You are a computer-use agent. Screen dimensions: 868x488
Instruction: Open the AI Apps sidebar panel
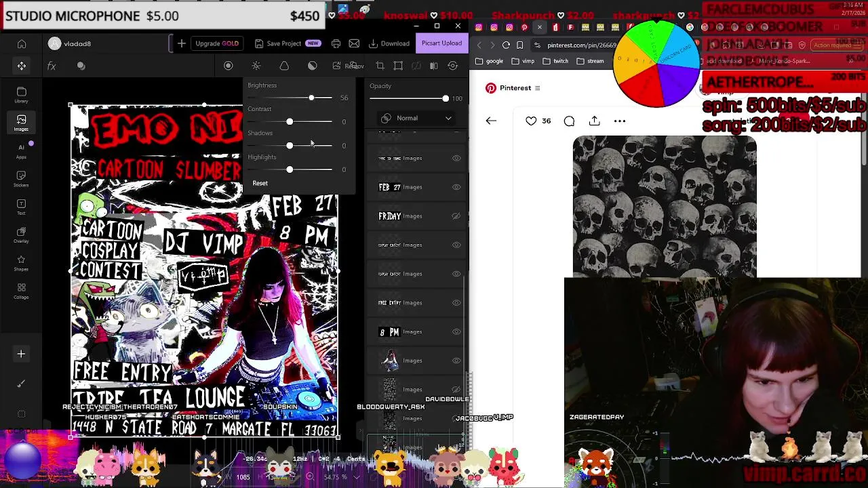tap(21, 151)
